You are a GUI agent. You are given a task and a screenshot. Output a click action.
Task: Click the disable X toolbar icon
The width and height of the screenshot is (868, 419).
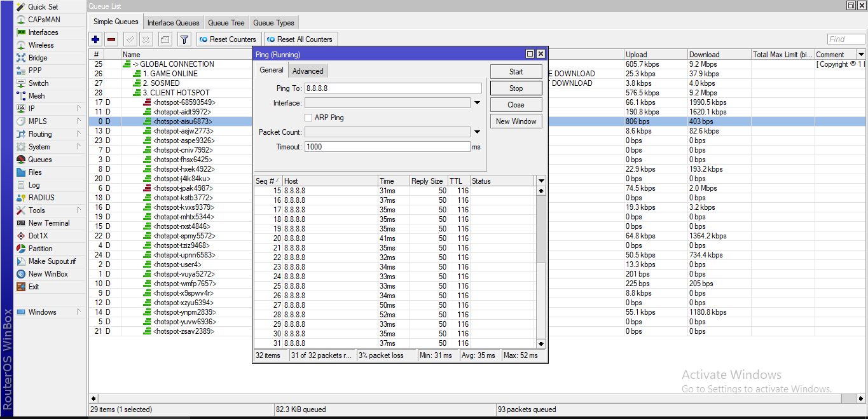[x=146, y=39]
